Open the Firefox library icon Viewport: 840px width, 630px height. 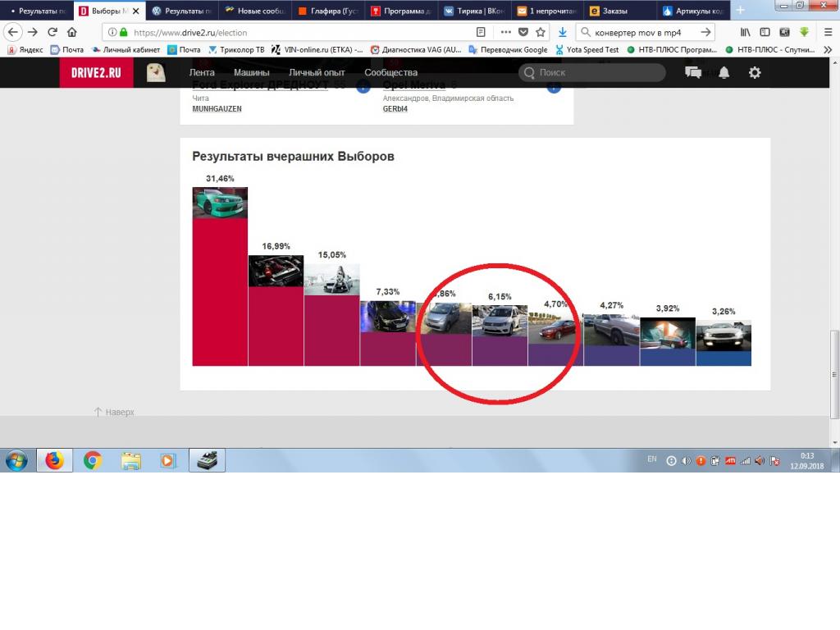pos(745,32)
